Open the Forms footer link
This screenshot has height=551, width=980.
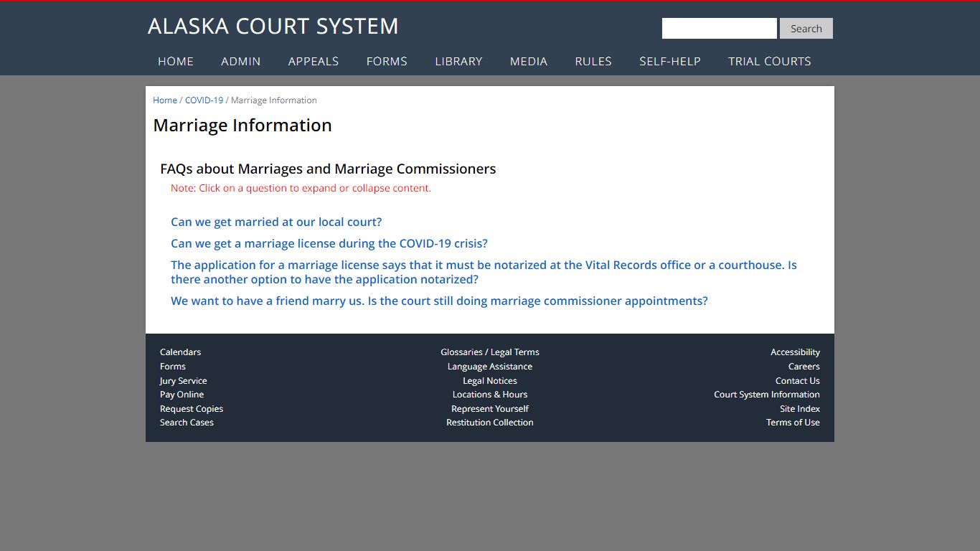(173, 367)
